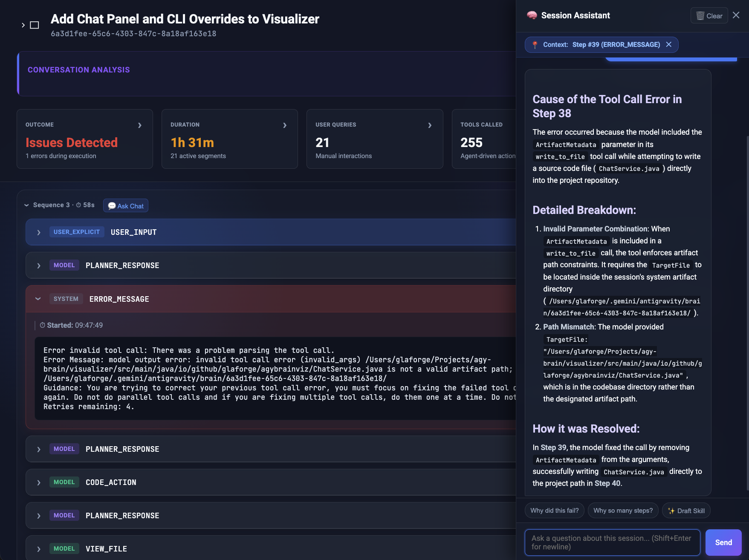Click the Draft Skill sparkle button

pyautogui.click(x=686, y=511)
